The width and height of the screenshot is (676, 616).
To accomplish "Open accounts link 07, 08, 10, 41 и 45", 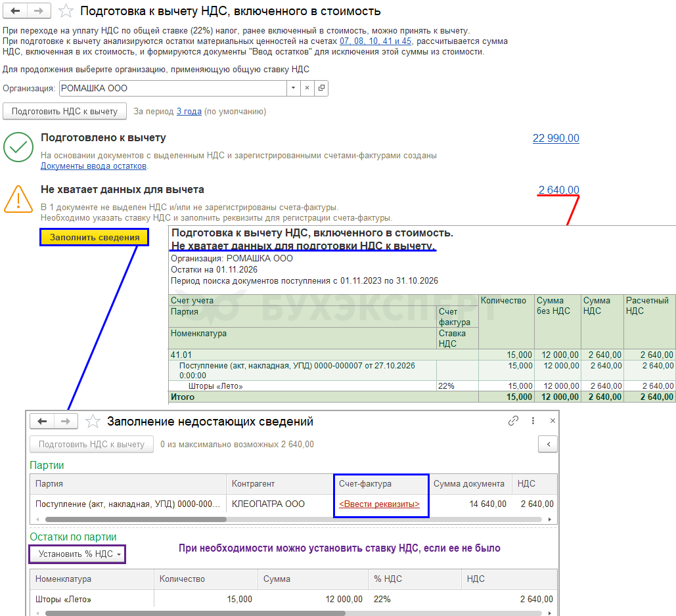I will click(375, 41).
